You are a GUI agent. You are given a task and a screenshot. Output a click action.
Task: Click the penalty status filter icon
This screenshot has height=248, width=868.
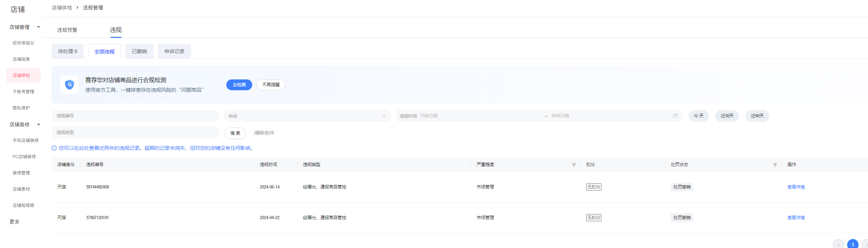[x=775, y=165]
